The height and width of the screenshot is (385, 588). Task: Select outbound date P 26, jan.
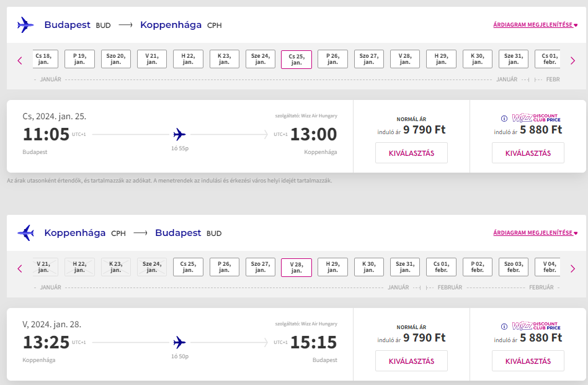tap(332, 59)
